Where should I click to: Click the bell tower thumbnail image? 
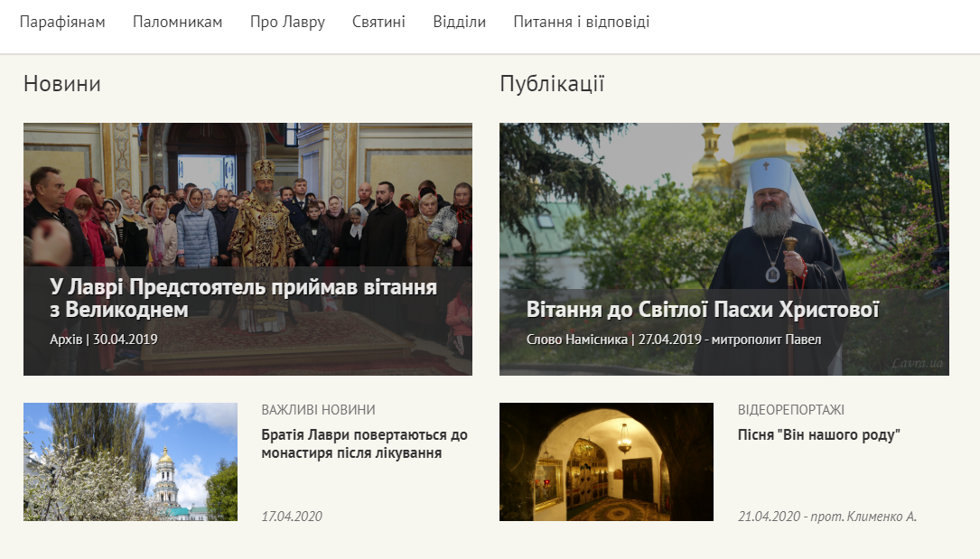(131, 461)
